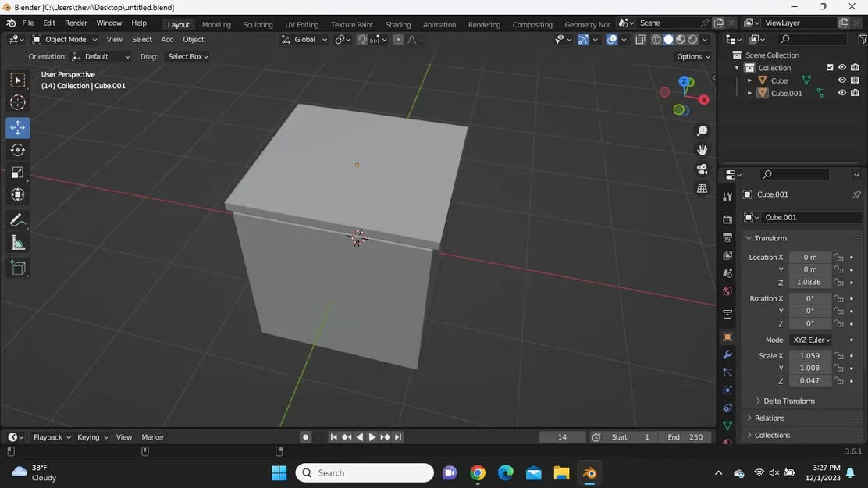
Task: Open the Physics properties tab
Action: [x=727, y=390]
